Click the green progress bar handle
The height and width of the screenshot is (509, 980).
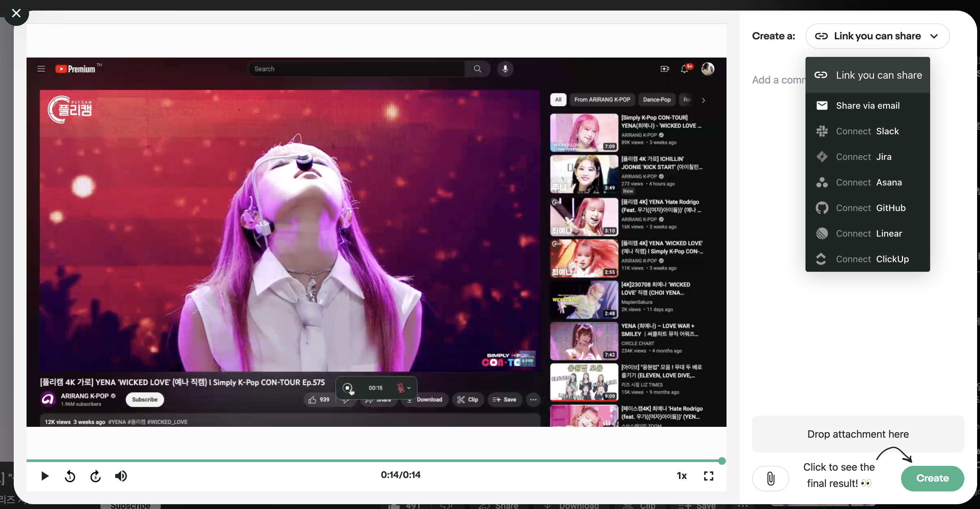722,461
